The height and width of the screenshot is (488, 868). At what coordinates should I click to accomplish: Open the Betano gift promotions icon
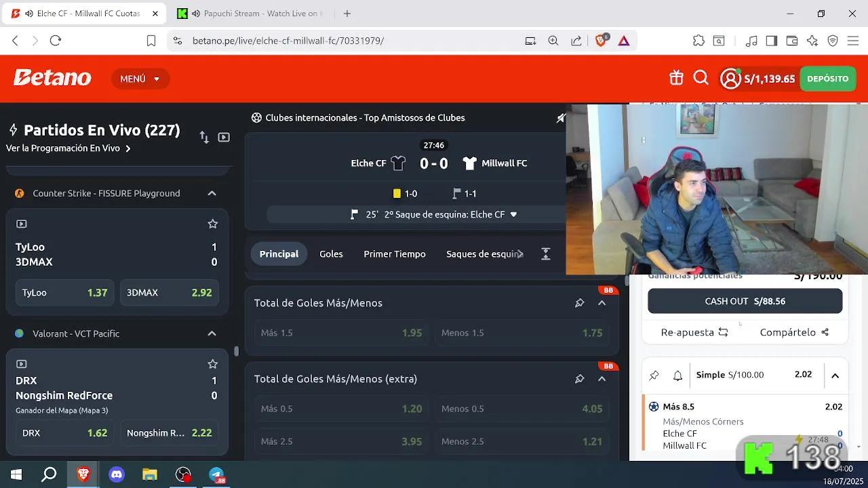tap(676, 79)
